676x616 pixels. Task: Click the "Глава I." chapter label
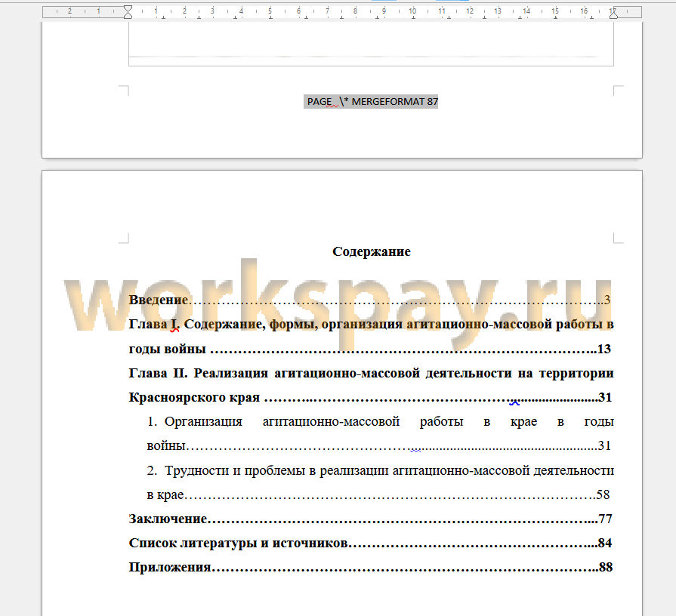(x=153, y=325)
